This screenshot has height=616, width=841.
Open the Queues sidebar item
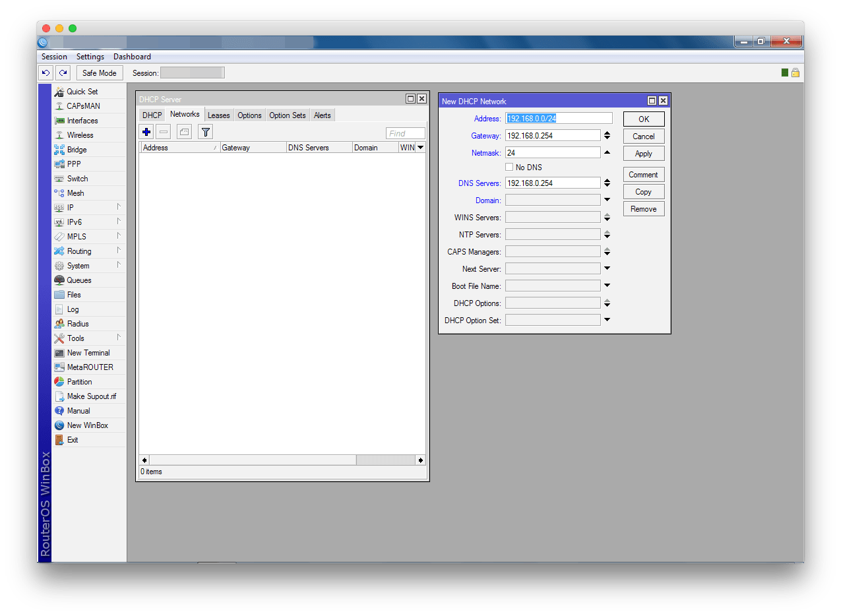pos(79,280)
